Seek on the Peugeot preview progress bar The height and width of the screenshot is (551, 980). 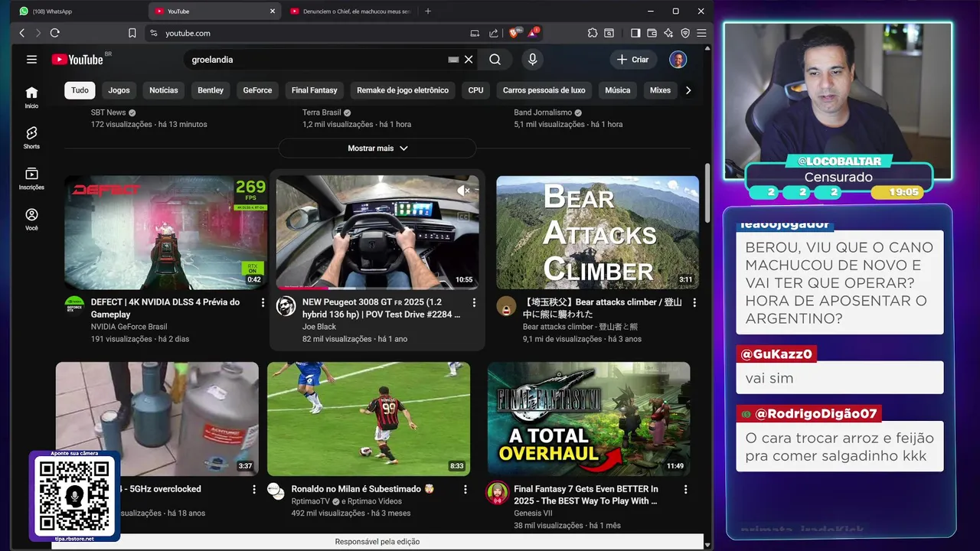click(x=377, y=289)
